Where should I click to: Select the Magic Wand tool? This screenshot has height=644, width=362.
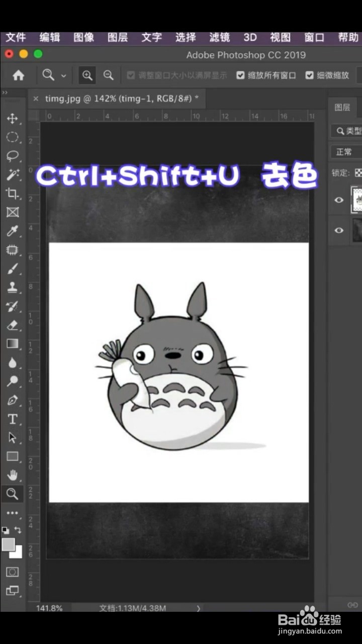pyautogui.click(x=12, y=175)
